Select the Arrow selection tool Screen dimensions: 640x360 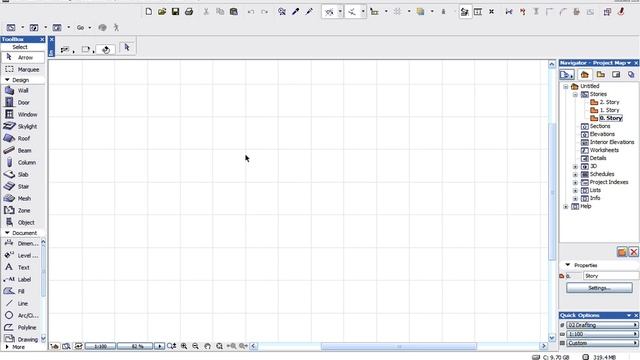point(23,58)
